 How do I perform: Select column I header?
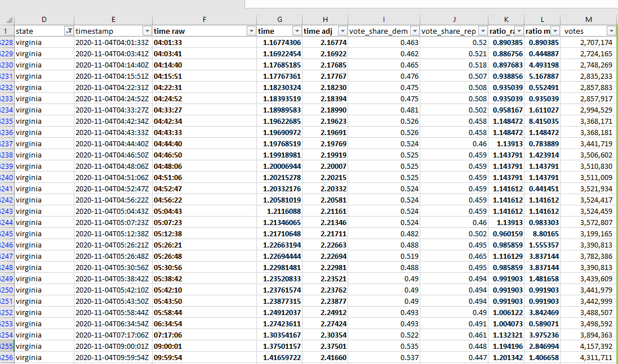(x=384, y=20)
